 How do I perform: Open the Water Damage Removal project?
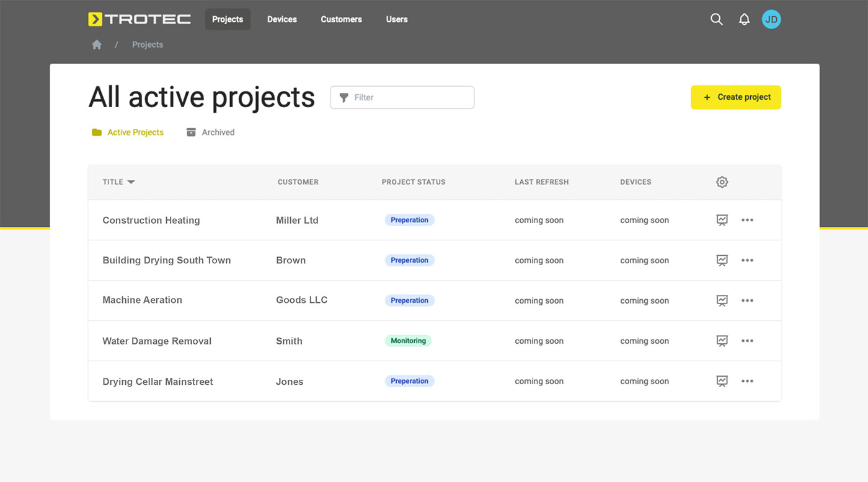pos(157,341)
